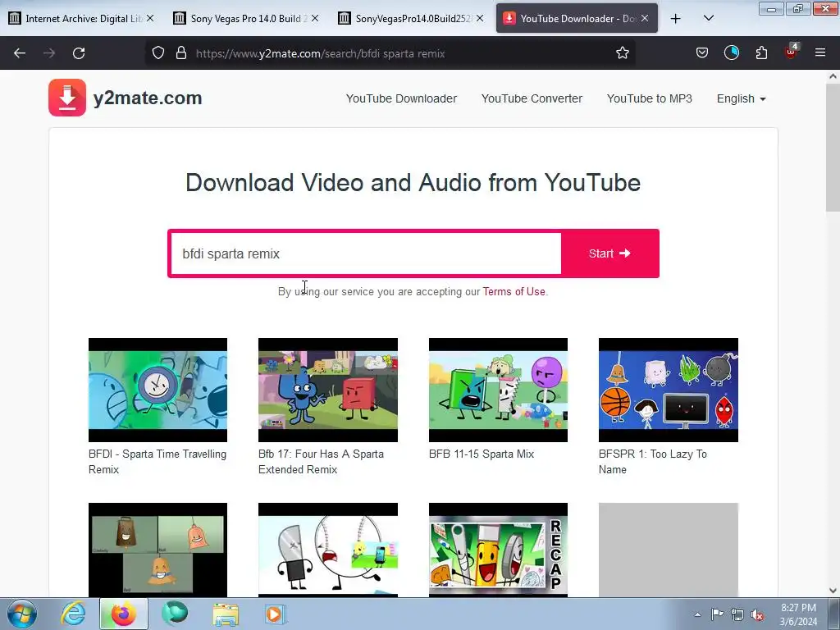Close the Sony Vegas Pro 14.0 Build tab
The height and width of the screenshot is (630, 840).
(x=315, y=18)
